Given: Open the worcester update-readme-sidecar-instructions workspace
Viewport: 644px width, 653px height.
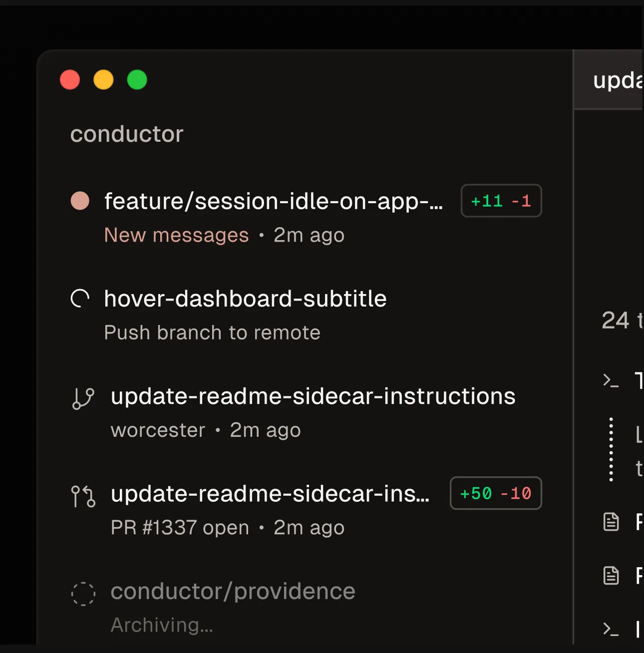Looking at the screenshot, I should [306, 412].
